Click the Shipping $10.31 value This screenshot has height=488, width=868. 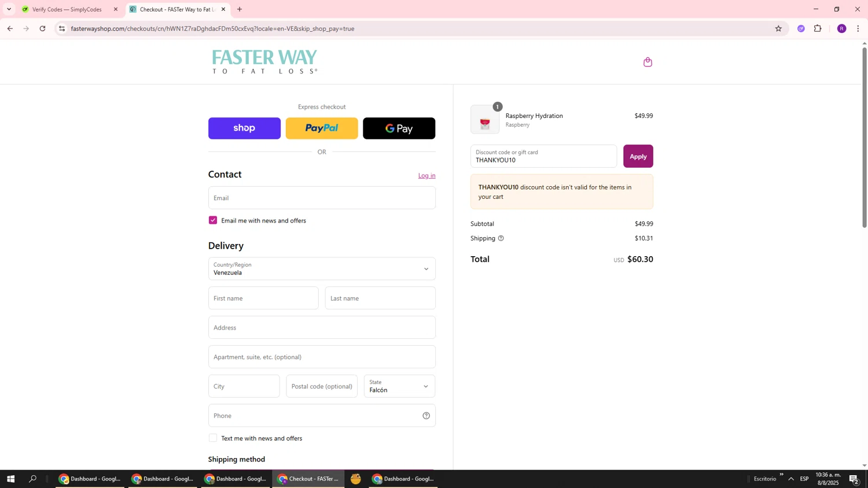click(x=643, y=238)
